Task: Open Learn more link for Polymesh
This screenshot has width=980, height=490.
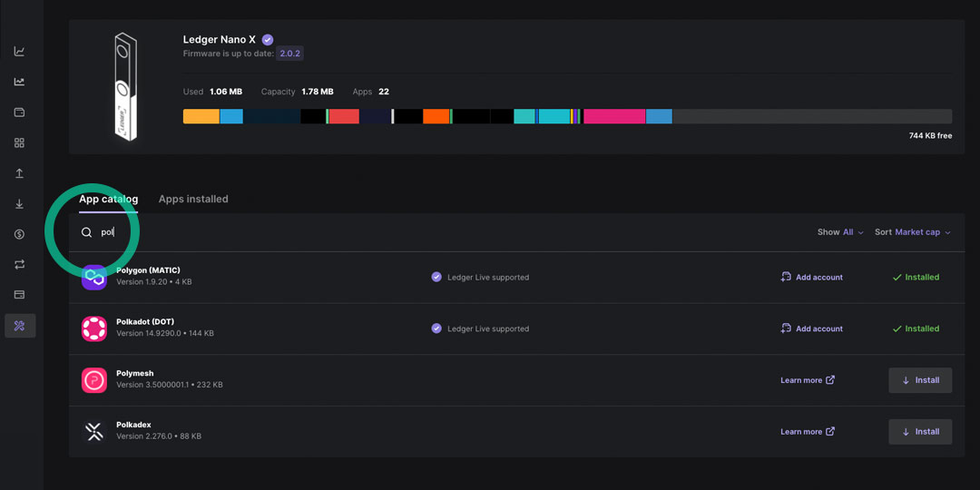Action: 808,380
